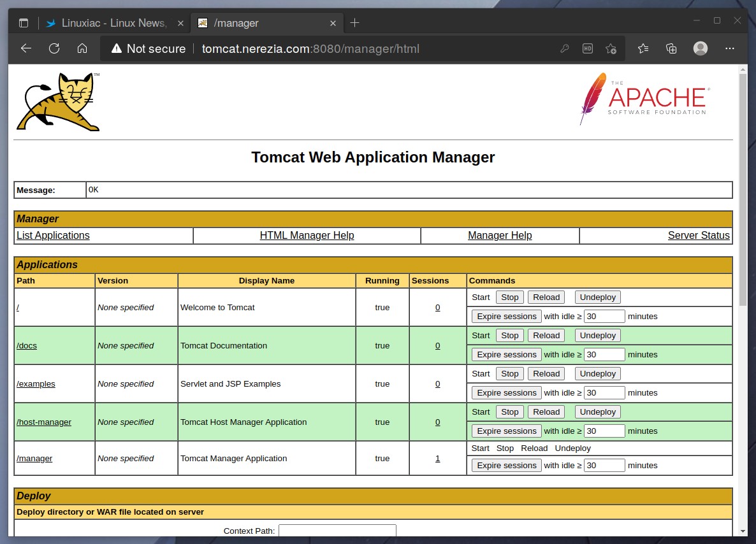Reload the Tomcat Documentation application

click(x=546, y=335)
